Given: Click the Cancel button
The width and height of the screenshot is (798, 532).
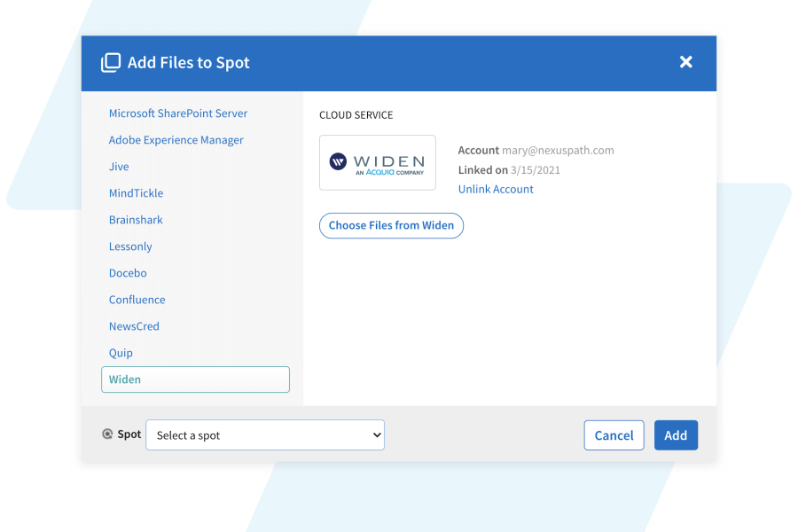Looking at the screenshot, I should coord(614,435).
